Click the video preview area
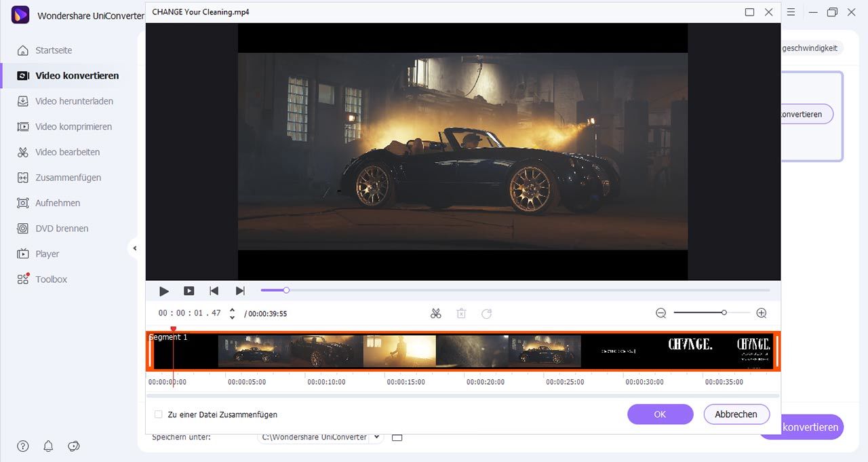 [x=462, y=152]
